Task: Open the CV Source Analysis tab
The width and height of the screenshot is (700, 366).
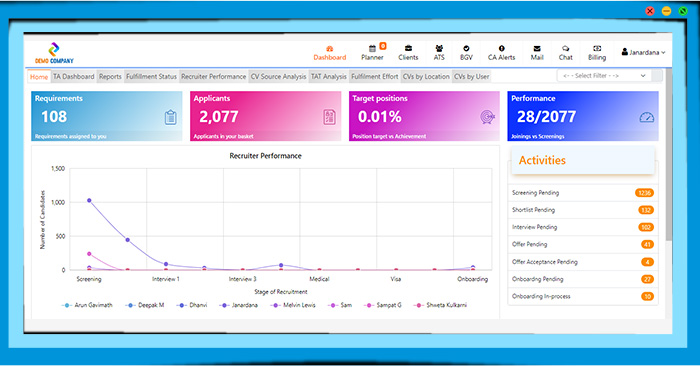Action: (278, 76)
